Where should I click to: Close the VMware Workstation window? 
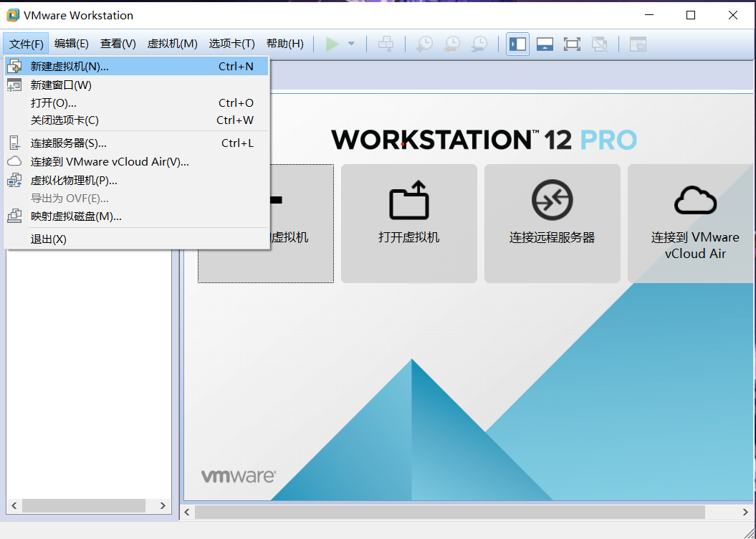coord(733,15)
